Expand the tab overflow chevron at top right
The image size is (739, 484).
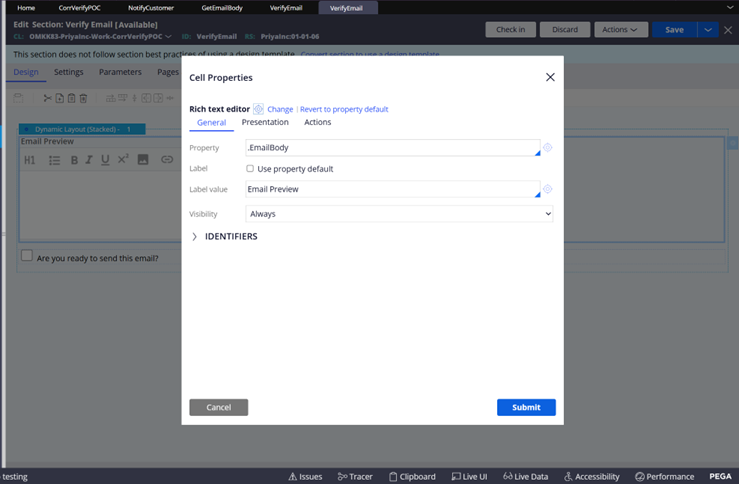(x=730, y=8)
